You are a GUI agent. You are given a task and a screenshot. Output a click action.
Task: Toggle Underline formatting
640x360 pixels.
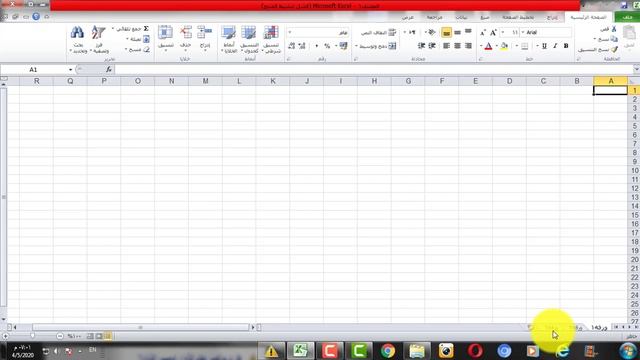tap(544, 46)
